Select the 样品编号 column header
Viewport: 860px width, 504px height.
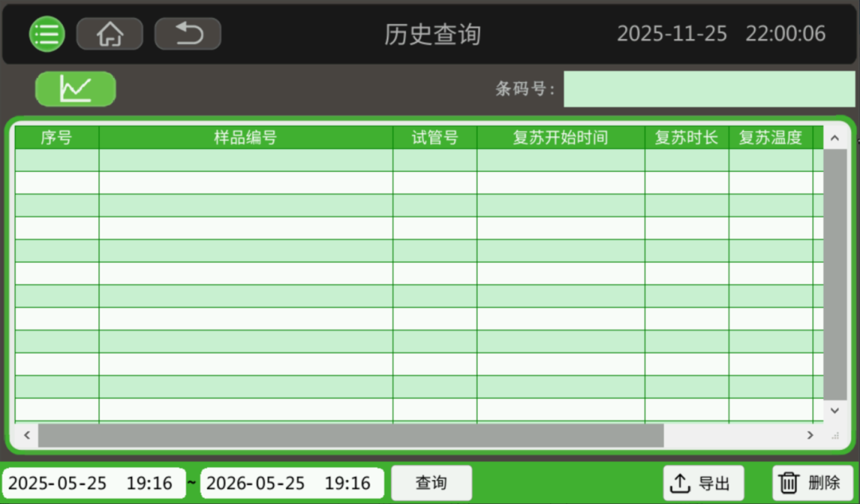[x=245, y=138]
